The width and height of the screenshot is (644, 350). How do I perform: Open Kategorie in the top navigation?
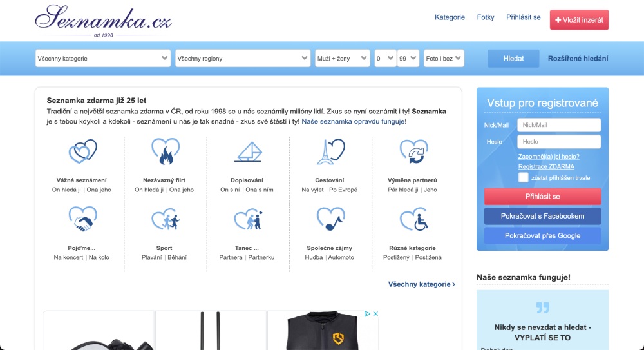(450, 17)
